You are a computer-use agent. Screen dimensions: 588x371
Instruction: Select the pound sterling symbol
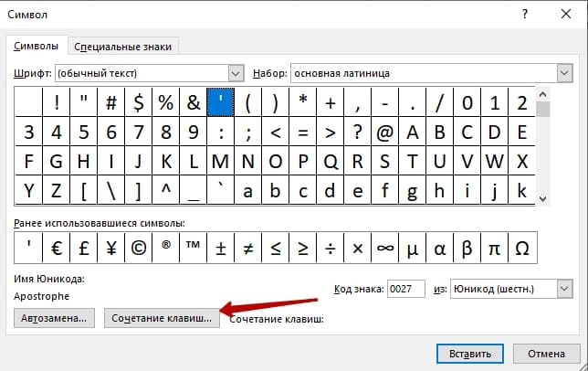click(84, 247)
